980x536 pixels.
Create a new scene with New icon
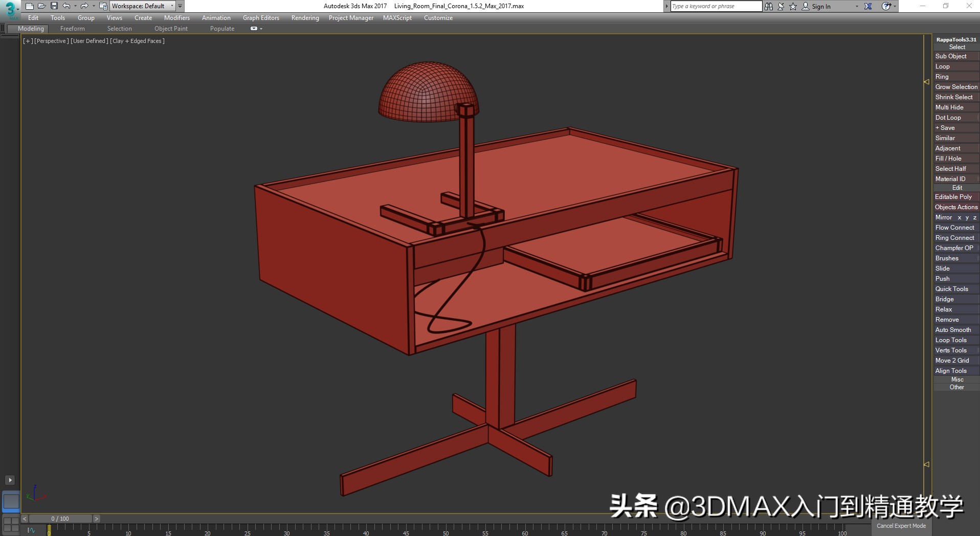[29, 6]
